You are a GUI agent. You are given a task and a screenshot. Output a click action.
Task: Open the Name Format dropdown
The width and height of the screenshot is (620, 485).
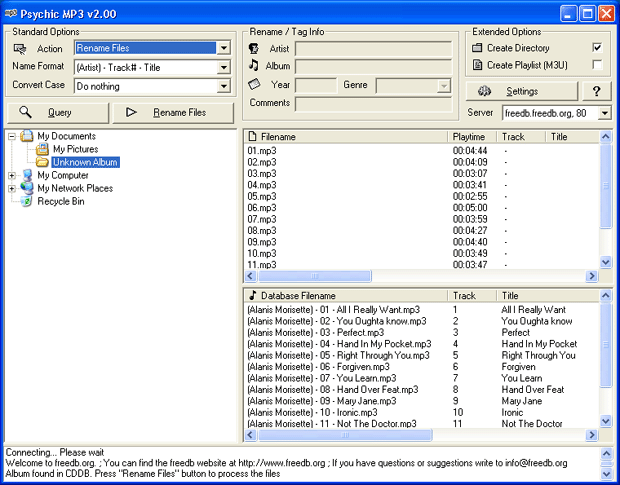point(224,67)
